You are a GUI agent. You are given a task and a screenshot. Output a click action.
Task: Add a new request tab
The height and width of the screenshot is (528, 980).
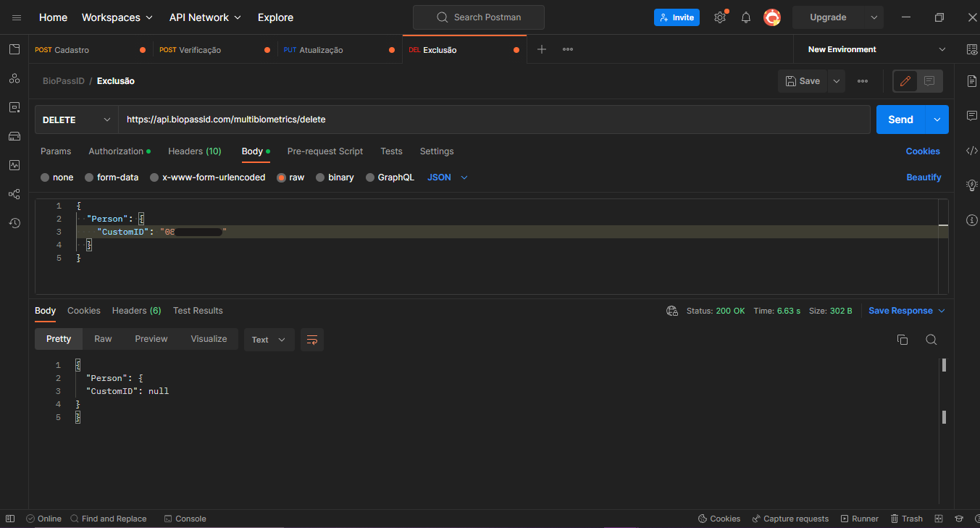(542, 49)
